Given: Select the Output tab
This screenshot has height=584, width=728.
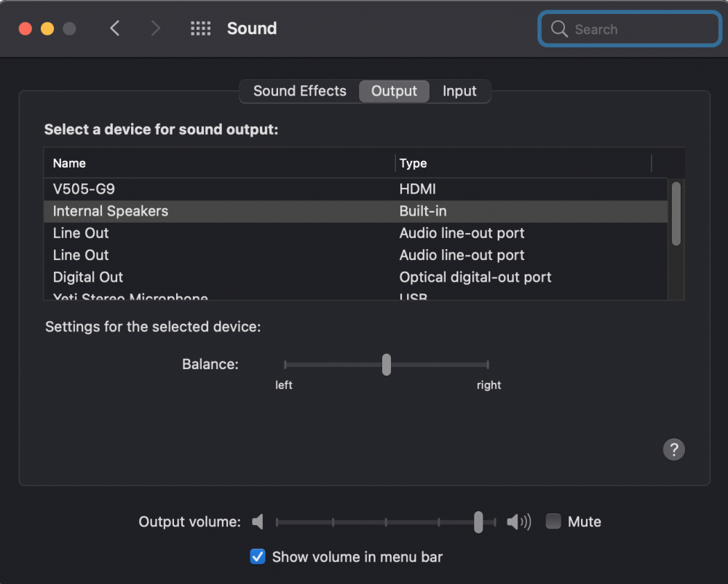Looking at the screenshot, I should point(394,91).
